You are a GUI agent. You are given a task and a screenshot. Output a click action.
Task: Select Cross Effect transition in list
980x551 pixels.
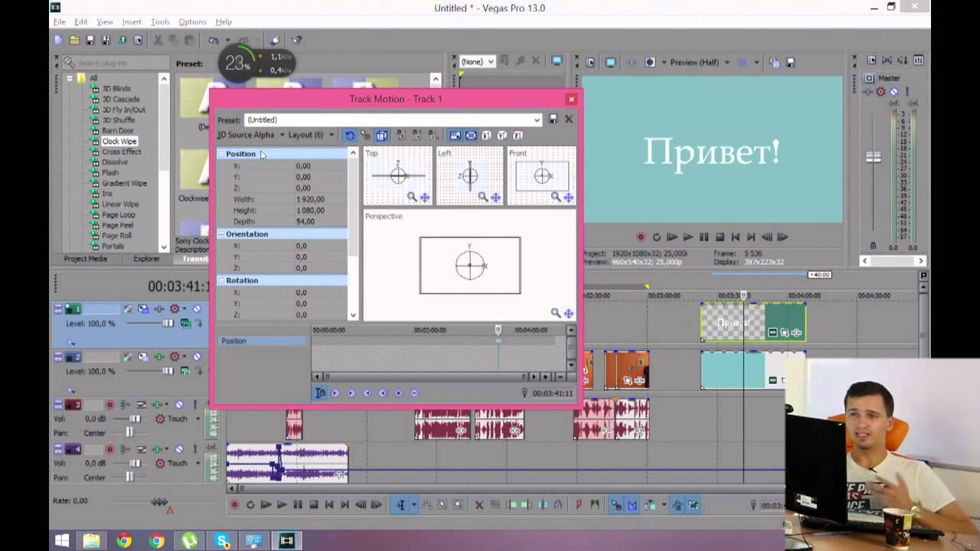point(122,152)
